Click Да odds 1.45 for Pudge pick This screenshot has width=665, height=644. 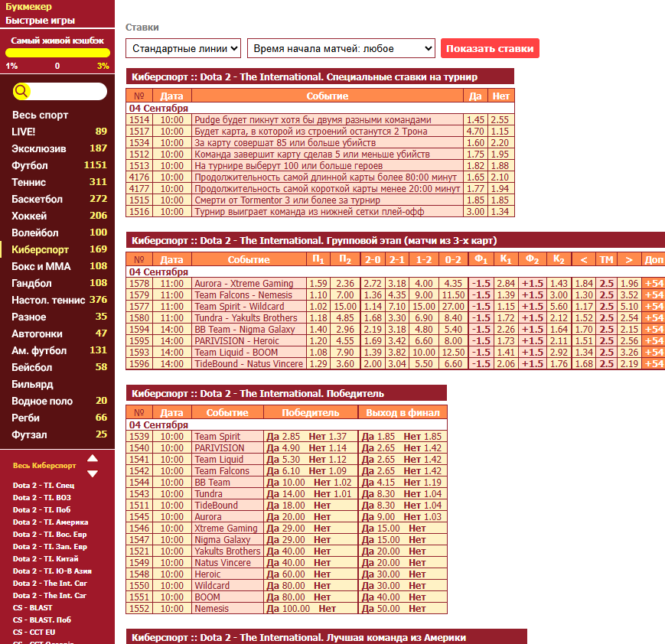point(475,120)
